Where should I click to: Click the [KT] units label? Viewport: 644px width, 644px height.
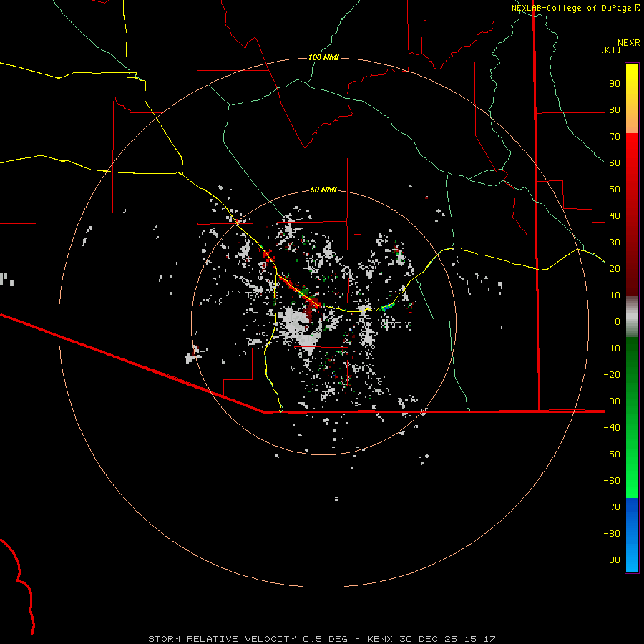(611, 49)
